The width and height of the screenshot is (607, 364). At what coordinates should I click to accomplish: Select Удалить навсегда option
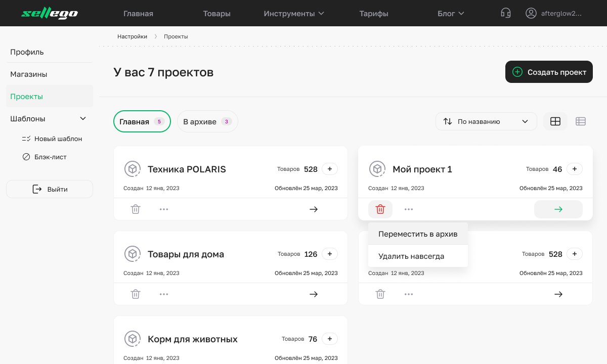click(418, 256)
